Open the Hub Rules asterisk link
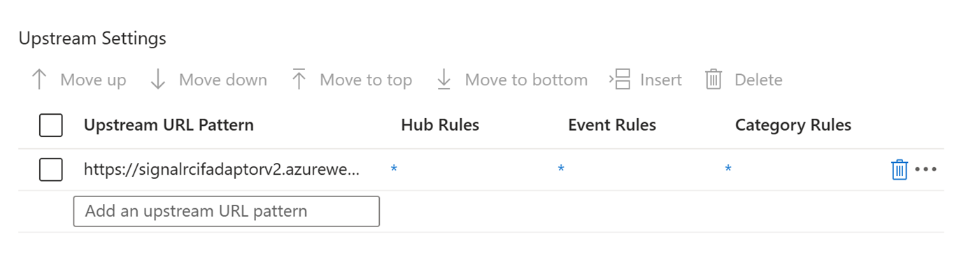Image resolution: width=980 pixels, height=274 pixels. tap(394, 169)
